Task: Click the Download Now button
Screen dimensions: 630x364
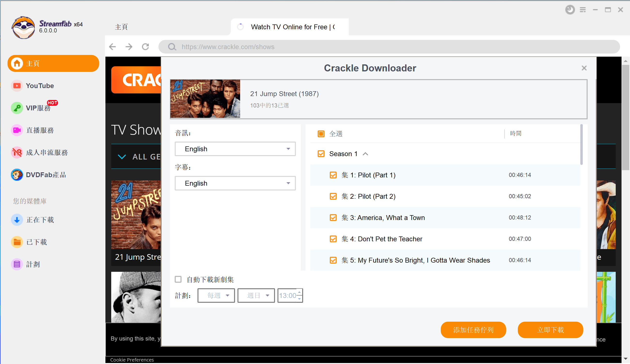Action: click(550, 330)
